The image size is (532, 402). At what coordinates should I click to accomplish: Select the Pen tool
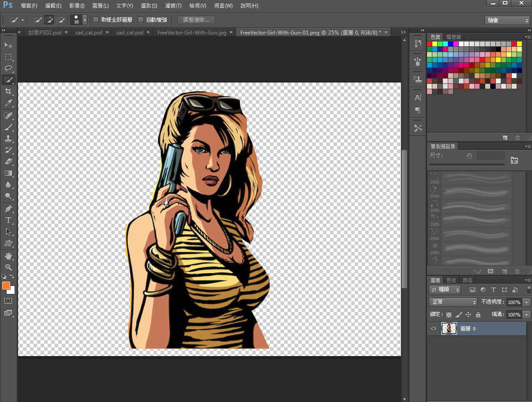coord(8,208)
